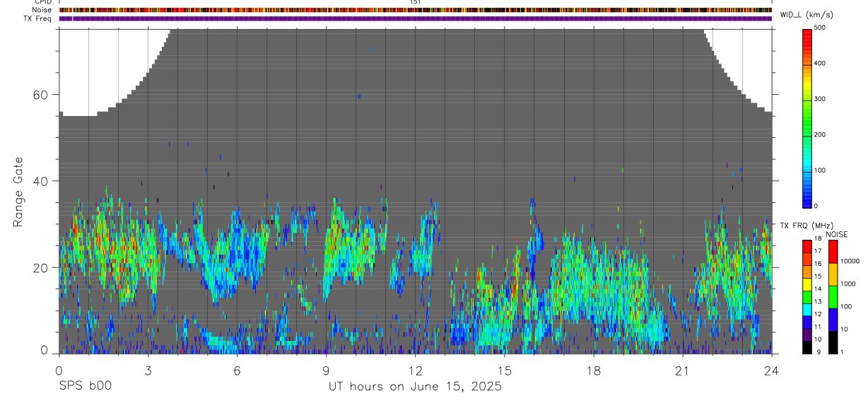
Task: Click the 13 tick on TX FRQ scale
Action: (817, 301)
